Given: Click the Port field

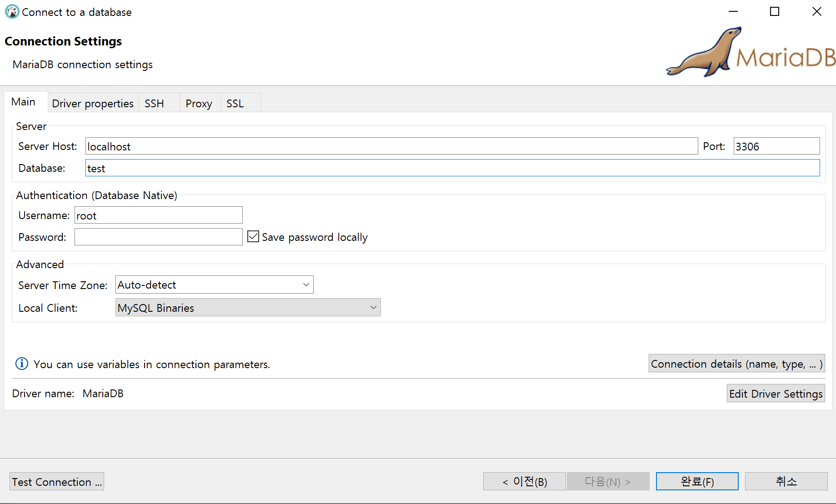Looking at the screenshot, I should 776,146.
